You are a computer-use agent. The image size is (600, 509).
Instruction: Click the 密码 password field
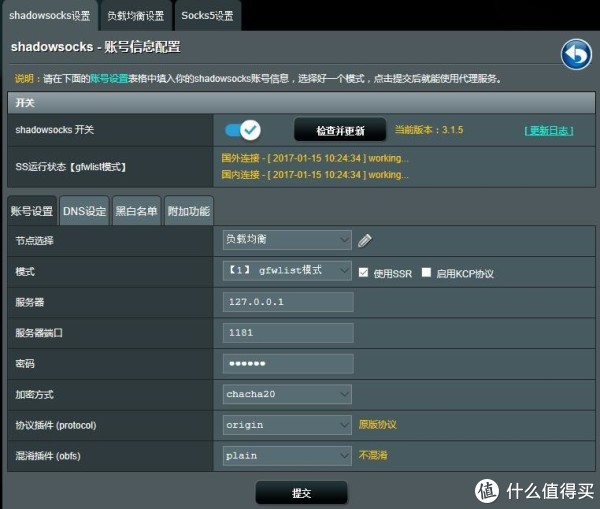point(288,364)
